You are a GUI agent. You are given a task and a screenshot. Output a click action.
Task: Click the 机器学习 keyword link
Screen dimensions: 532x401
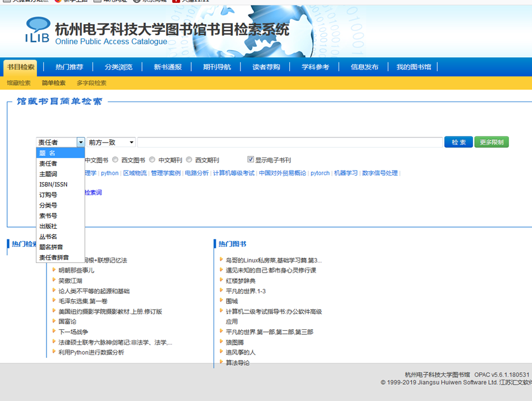click(x=346, y=173)
